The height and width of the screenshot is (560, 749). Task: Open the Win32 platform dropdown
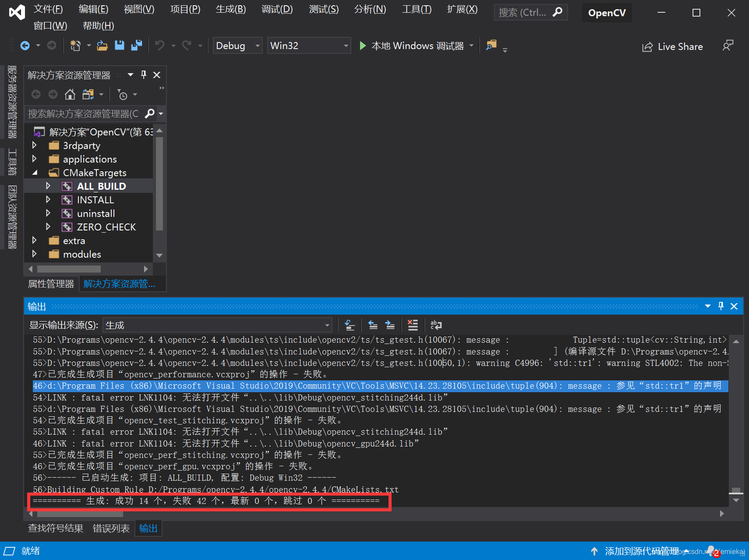(309, 46)
